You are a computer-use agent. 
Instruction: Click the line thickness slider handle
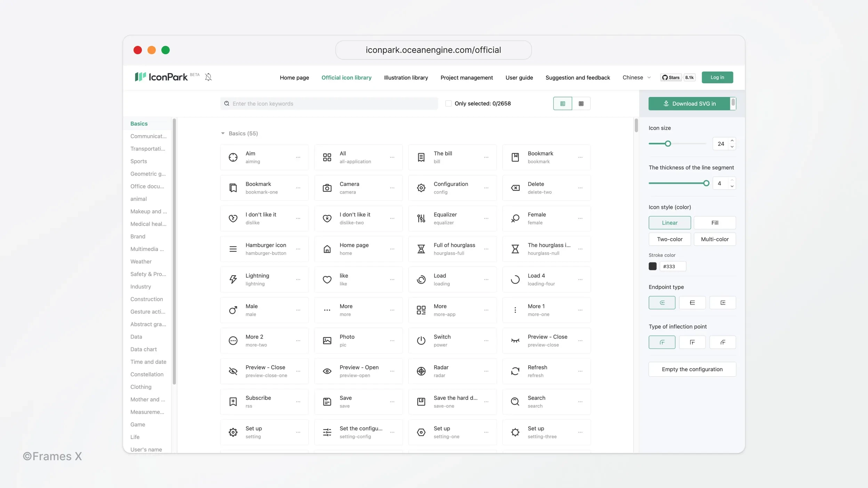[x=706, y=183]
